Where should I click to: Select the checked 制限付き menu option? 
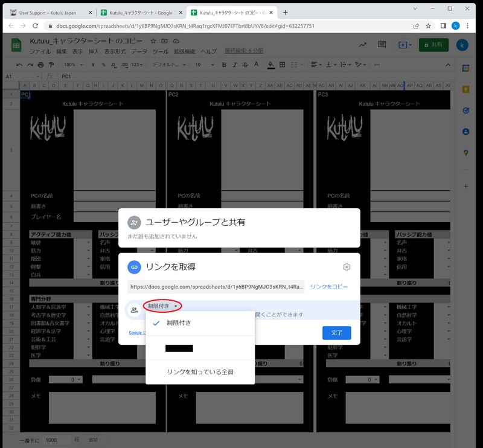[200, 323]
